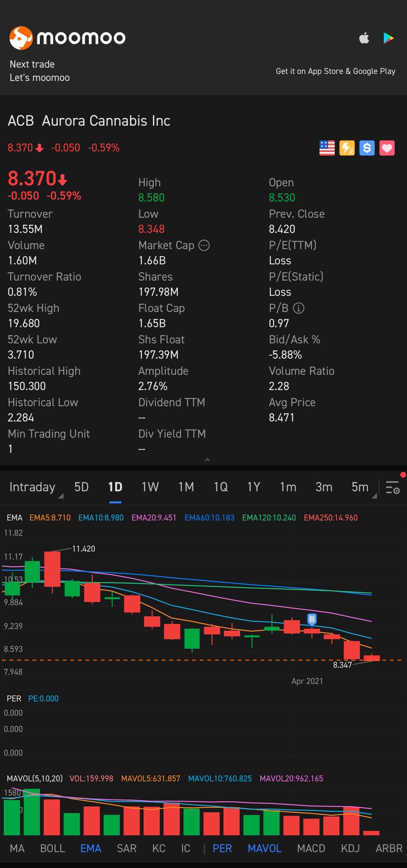
Task: Select the 1D chart period
Action: (x=115, y=487)
